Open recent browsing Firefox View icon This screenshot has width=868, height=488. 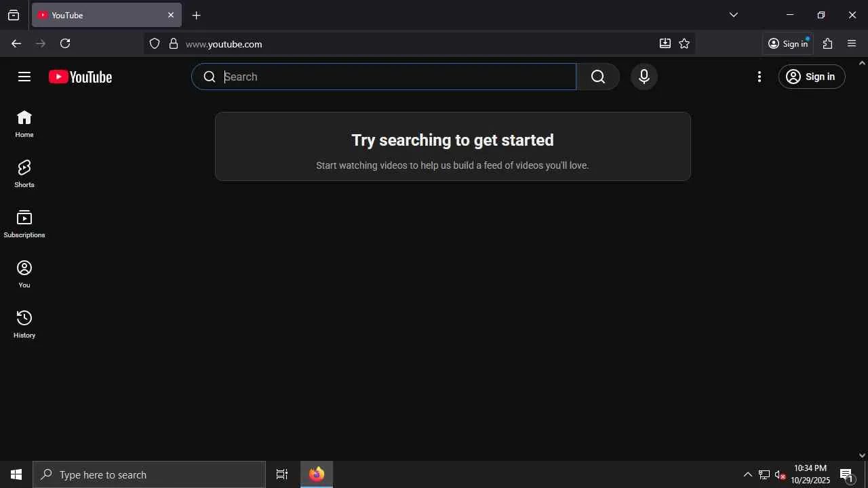pos(14,15)
